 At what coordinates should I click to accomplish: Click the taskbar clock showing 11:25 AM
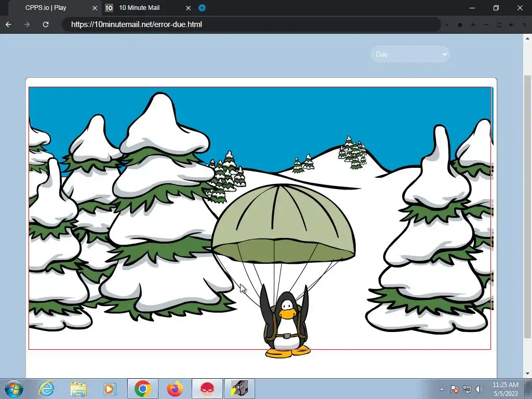(505, 389)
